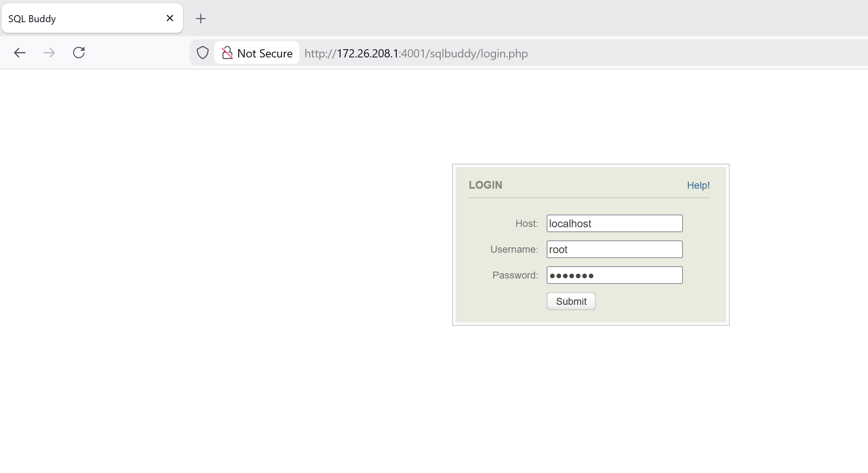Click the forward navigation arrow
This screenshot has height=473, width=868.
[x=49, y=53]
